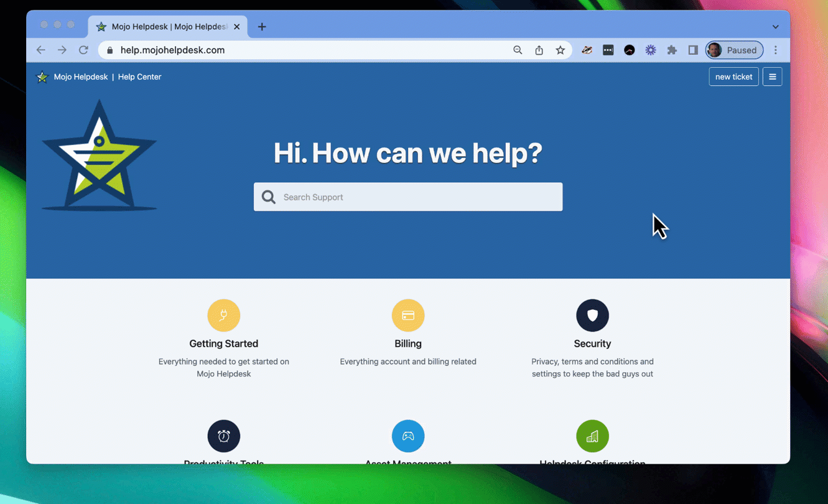Viewport: 828px width, 504px height.
Task: Click 'Everything account and billing related' text
Action: pos(408,362)
